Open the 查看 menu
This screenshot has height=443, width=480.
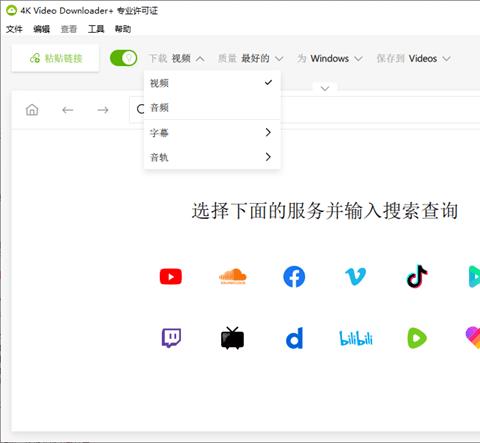coord(69,29)
